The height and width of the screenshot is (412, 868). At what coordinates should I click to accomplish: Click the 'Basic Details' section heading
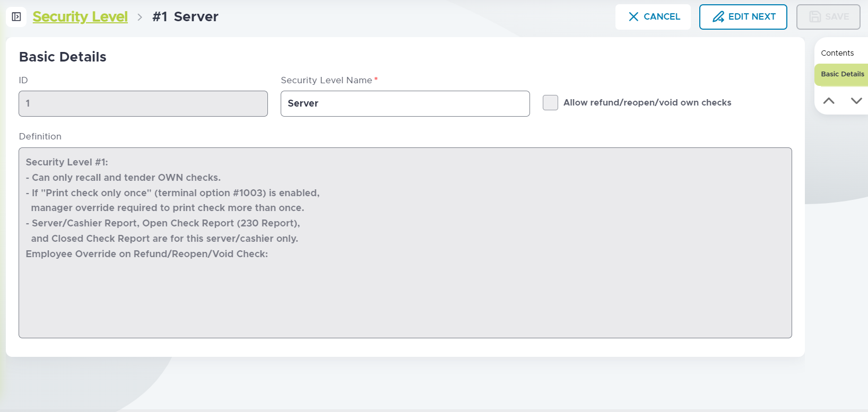coord(63,57)
